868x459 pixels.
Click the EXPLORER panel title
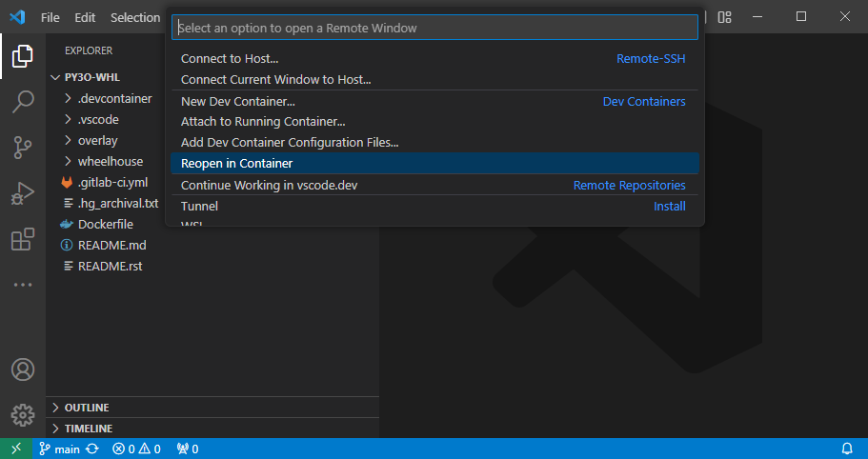coord(89,50)
